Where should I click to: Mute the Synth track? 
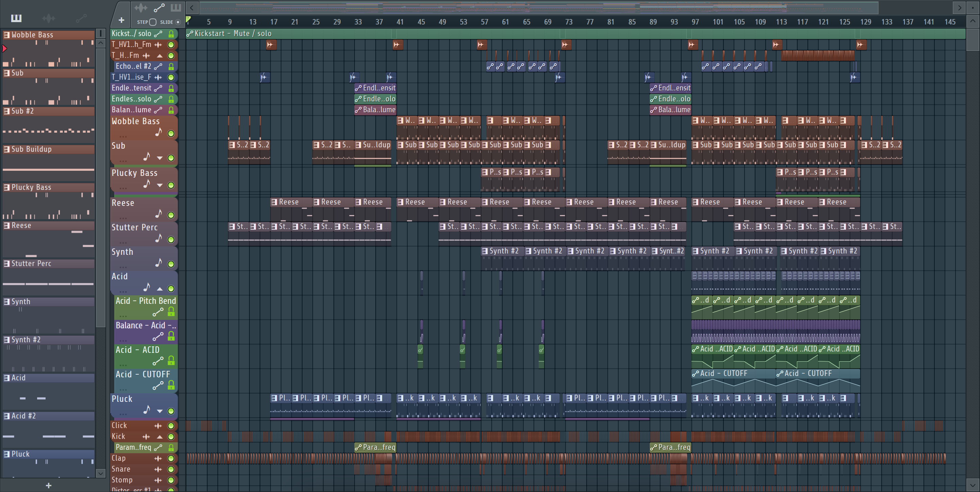[x=171, y=264]
